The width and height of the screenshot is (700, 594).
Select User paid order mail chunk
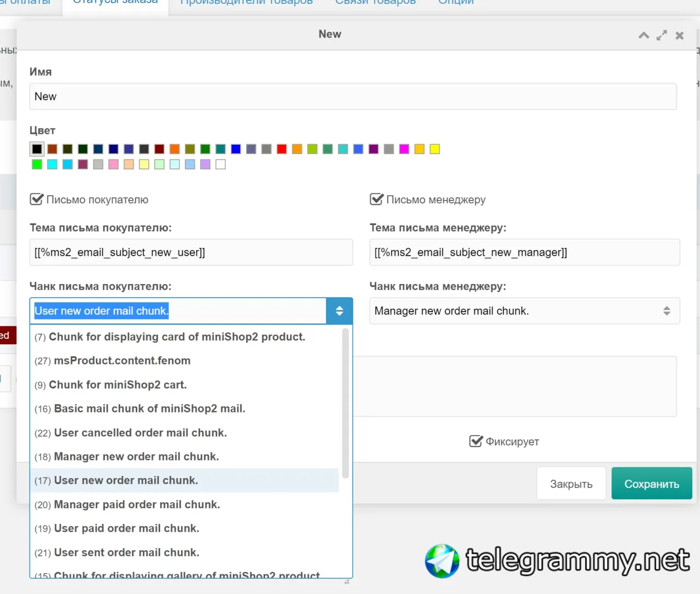point(184,528)
